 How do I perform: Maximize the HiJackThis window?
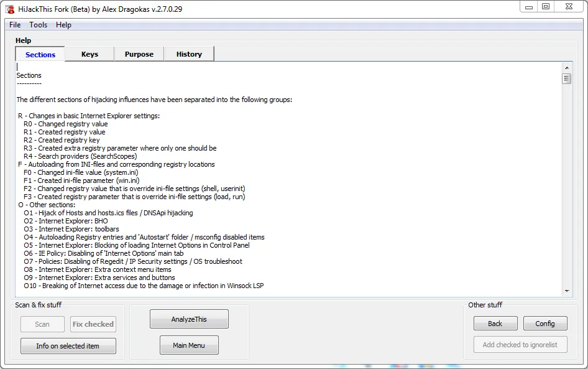[x=546, y=7]
